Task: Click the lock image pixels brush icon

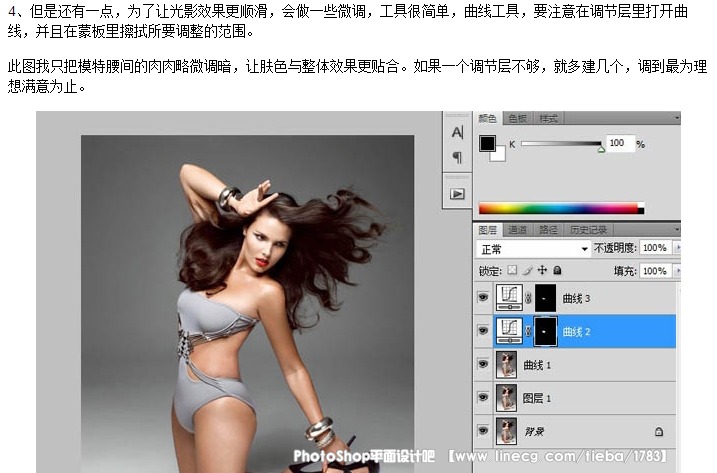Action: point(527,271)
